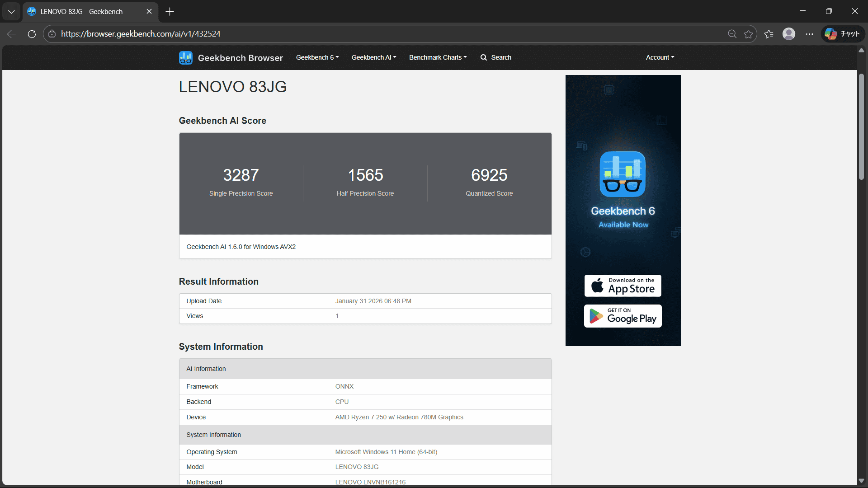Viewport: 868px width, 488px height.
Task: Open the Search feature with the magnifier icon
Action: pos(496,57)
